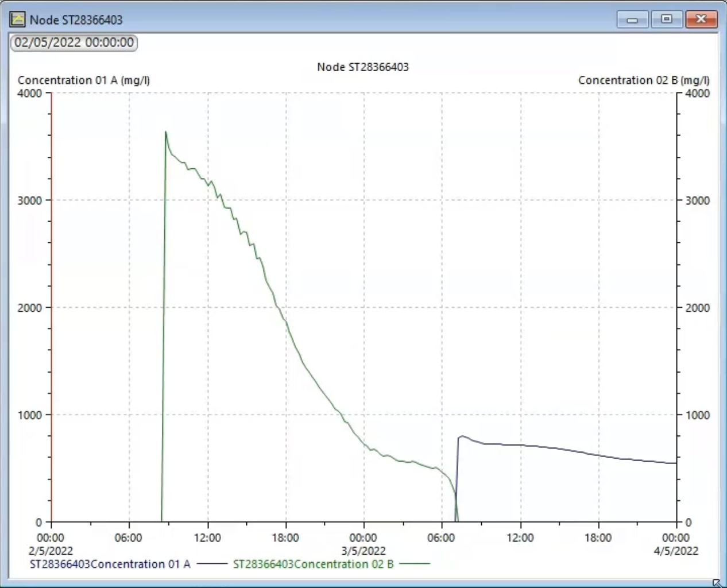Click the window title text Node ST28366403
Screen dimensions: 727x588
pos(76,20)
